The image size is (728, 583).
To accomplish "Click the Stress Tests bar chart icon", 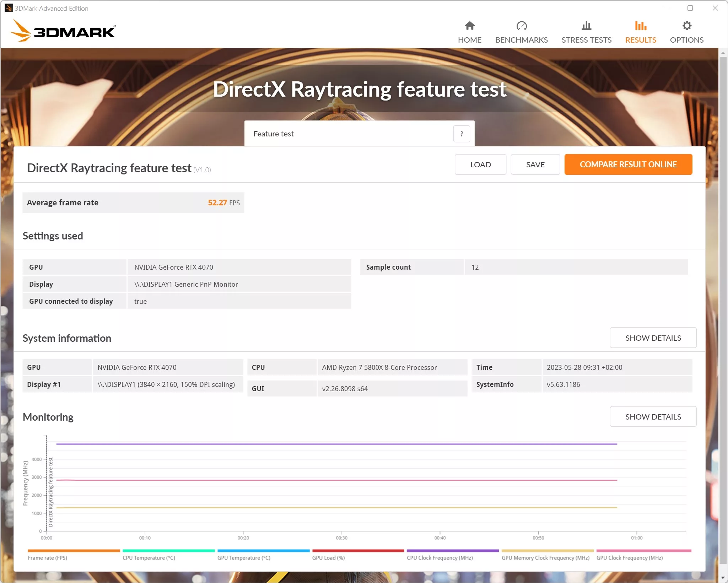I will coord(586,26).
